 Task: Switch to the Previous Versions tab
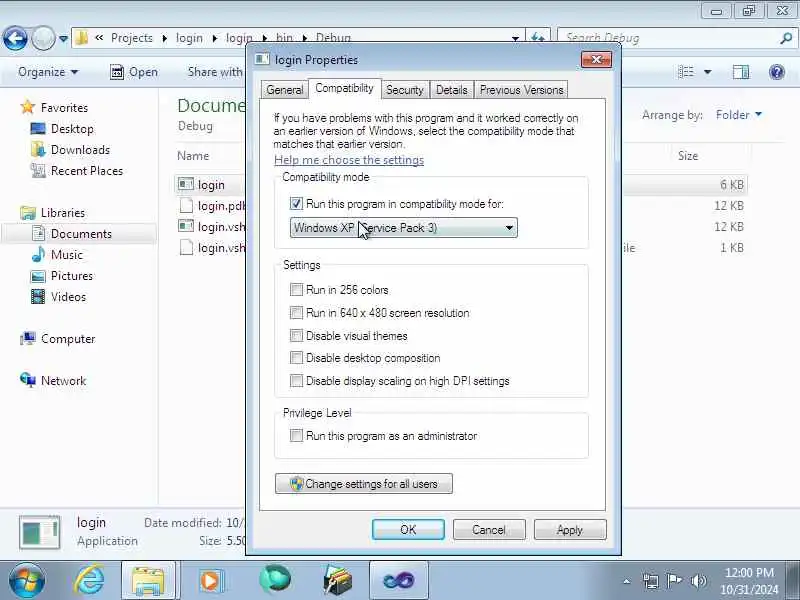521,90
